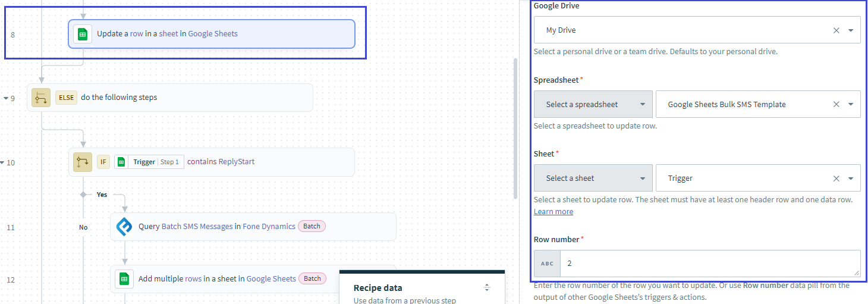Click the ELSE badge in step 9
Screen dimensions: 868x304
tap(66, 98)
